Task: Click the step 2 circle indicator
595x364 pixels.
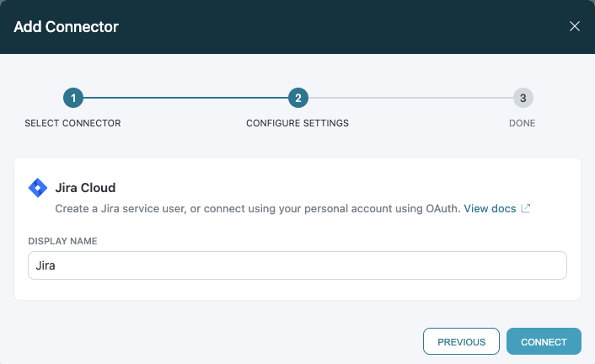Action: click(x=297, y=98)
